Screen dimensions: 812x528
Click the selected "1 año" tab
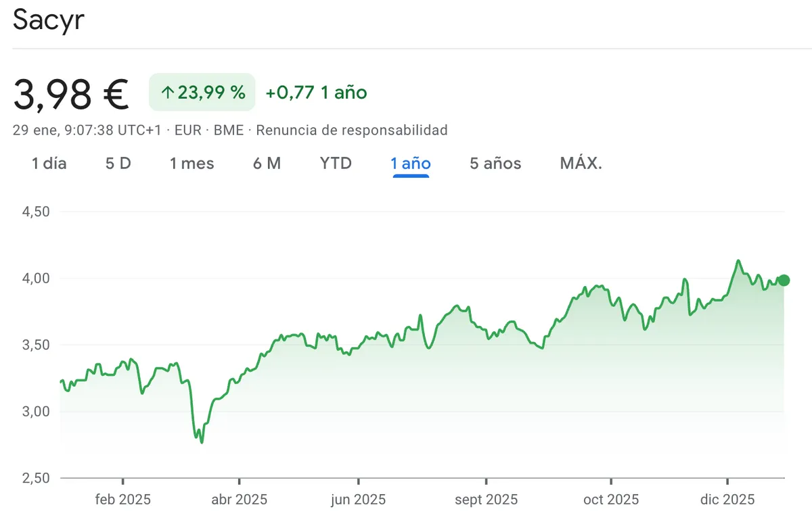(411, 164)
